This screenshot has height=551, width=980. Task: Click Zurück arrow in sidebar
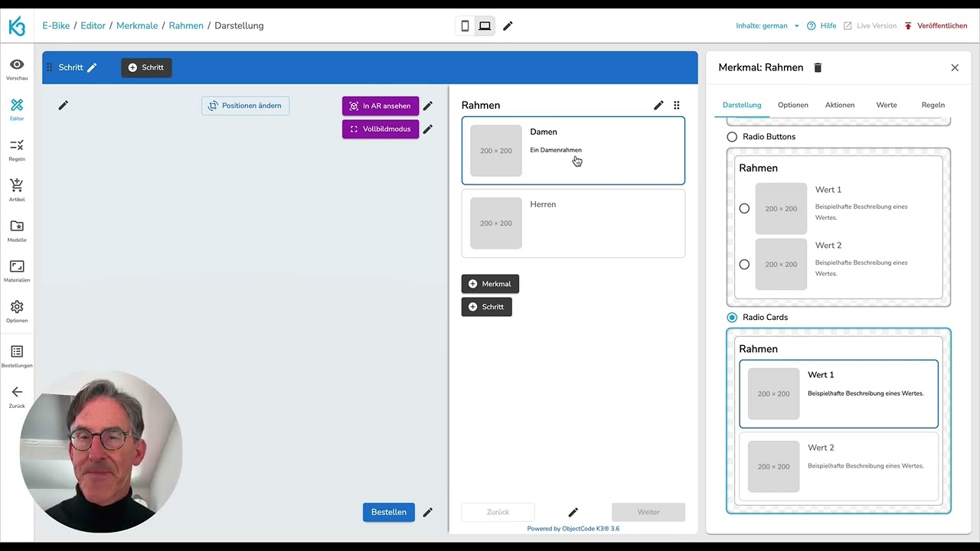17,396
